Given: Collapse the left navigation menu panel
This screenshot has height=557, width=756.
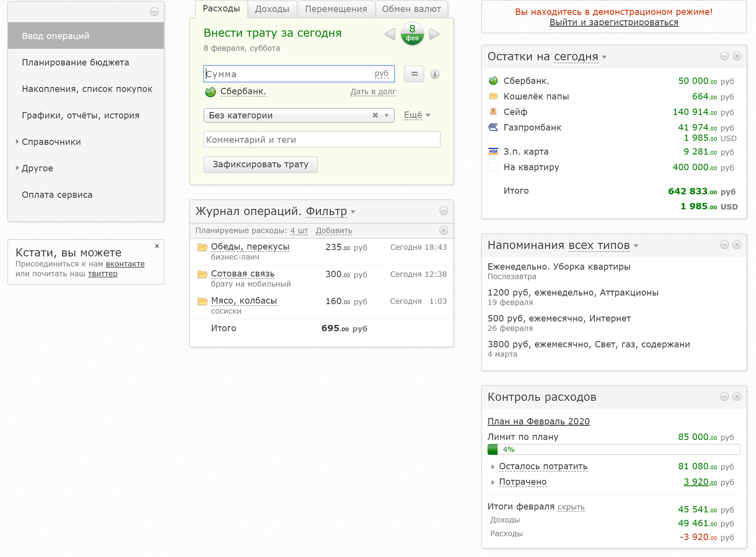Looking at the screenshot, I should coord(154,12).
